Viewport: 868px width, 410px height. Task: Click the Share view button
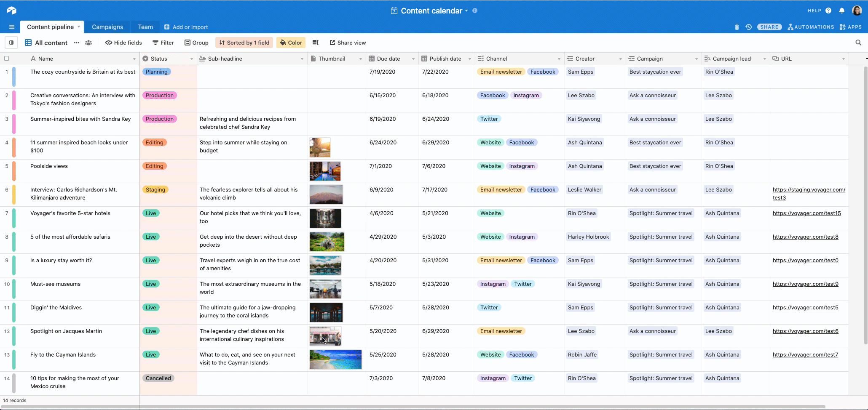pos(348,43)
